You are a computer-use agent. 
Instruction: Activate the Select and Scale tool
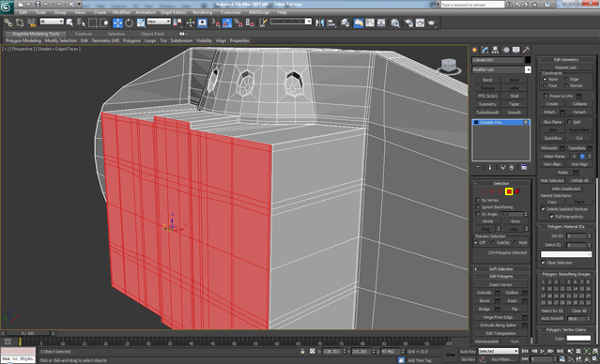click(141, 23)
